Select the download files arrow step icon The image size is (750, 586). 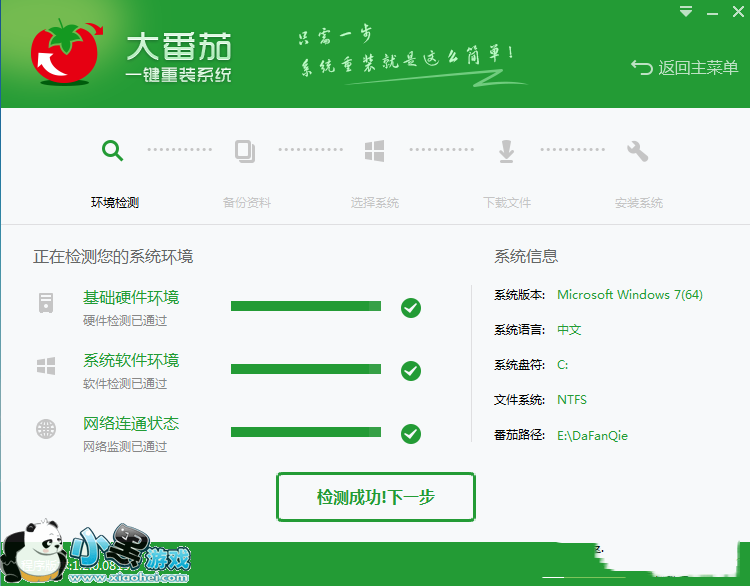pyautogui.click(x=506, y=151)
